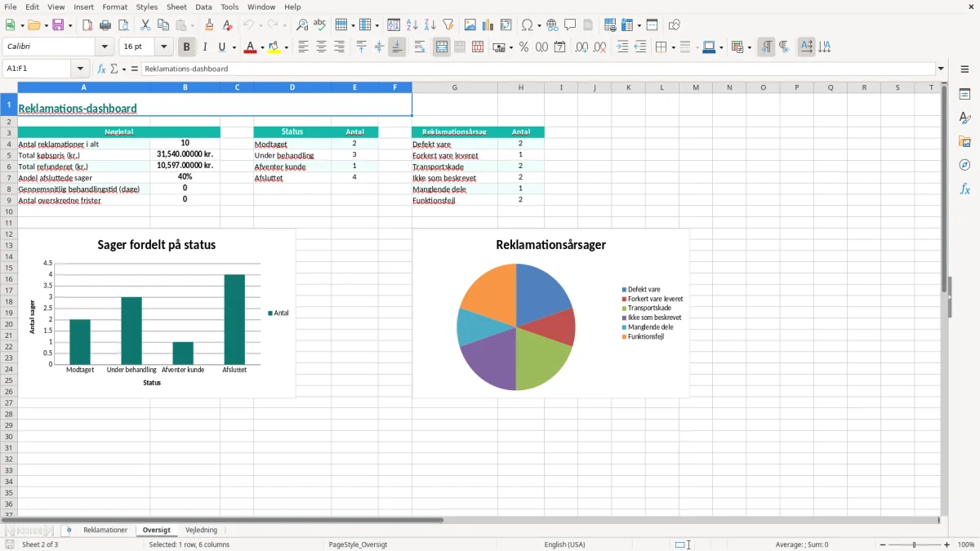
Task: Click the AutoFilter funnel icon
Action: pyautogui.click(x=448, y=25)
